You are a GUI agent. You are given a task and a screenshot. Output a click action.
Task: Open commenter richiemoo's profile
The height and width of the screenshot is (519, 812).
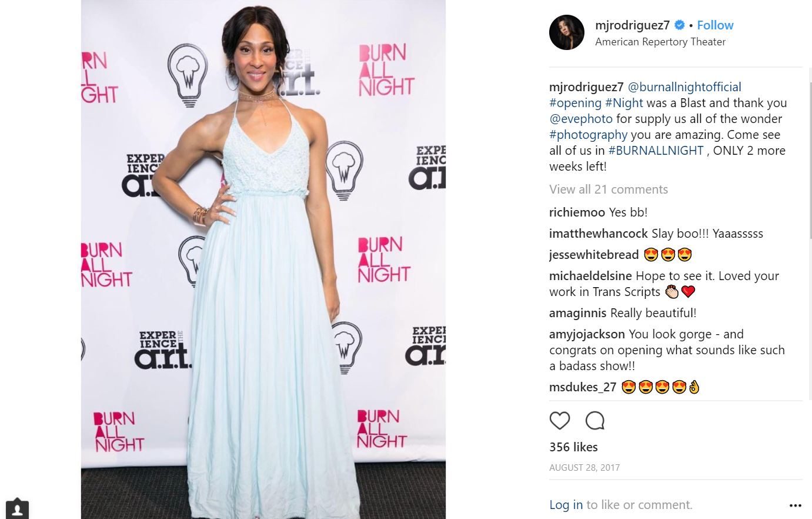[577, 212]
